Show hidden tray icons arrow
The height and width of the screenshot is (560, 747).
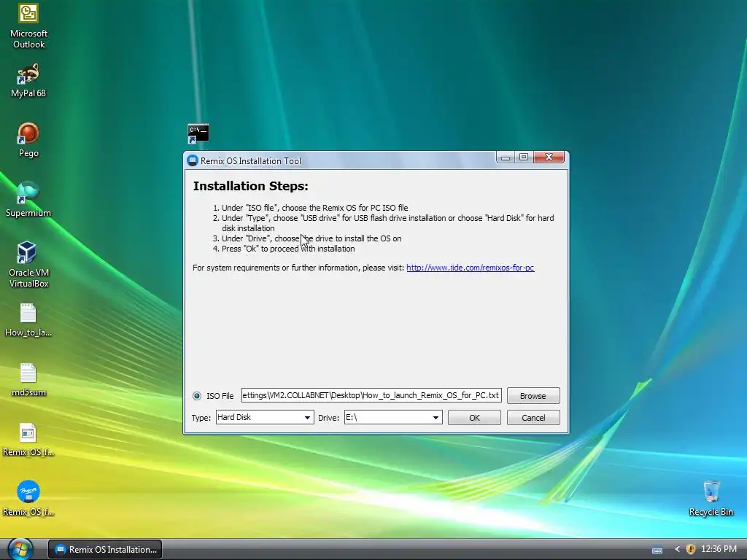point(677,549)
